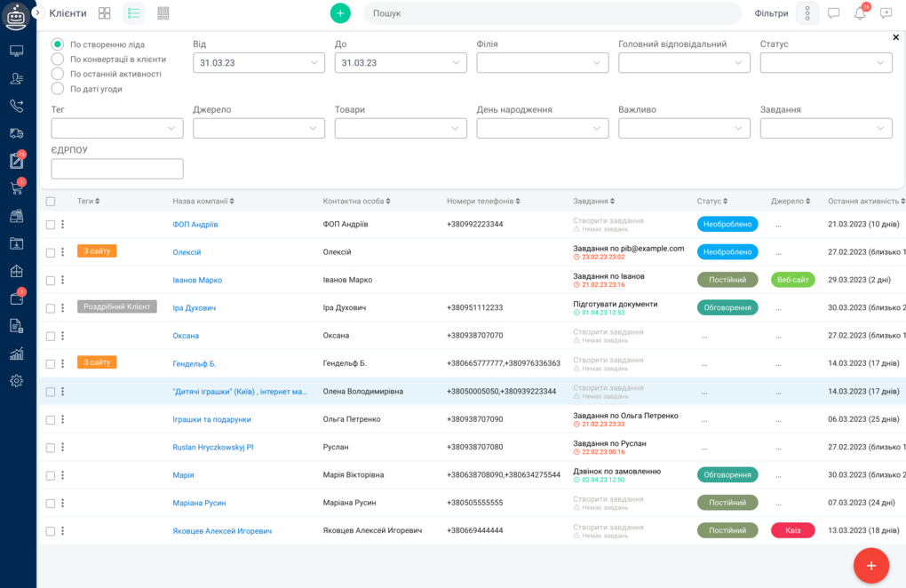Select the 'По даті угоди' radio option

pyautogui.click(x=58, y=89)
